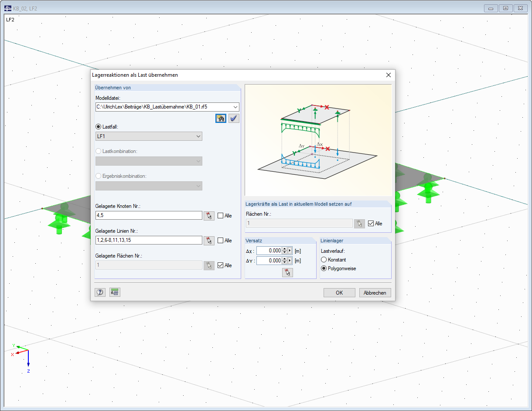Pick offset graphically with cursor icon
The image size is (532, 411).
tap(287, 272)
